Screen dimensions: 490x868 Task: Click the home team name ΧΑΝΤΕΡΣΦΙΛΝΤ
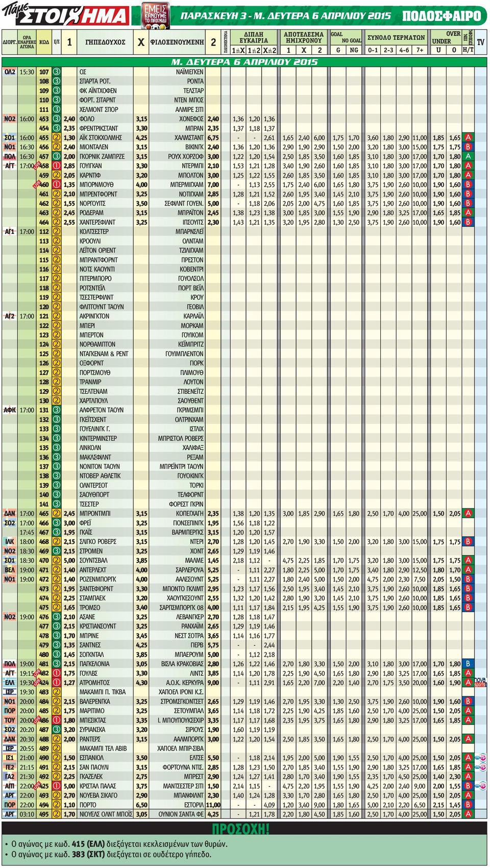point(97,222)
